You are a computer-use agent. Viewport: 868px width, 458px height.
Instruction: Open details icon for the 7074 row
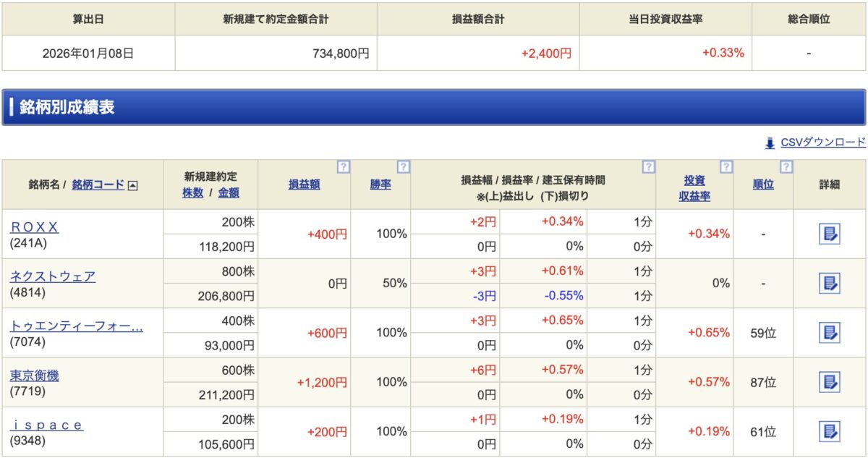point(829,333)
